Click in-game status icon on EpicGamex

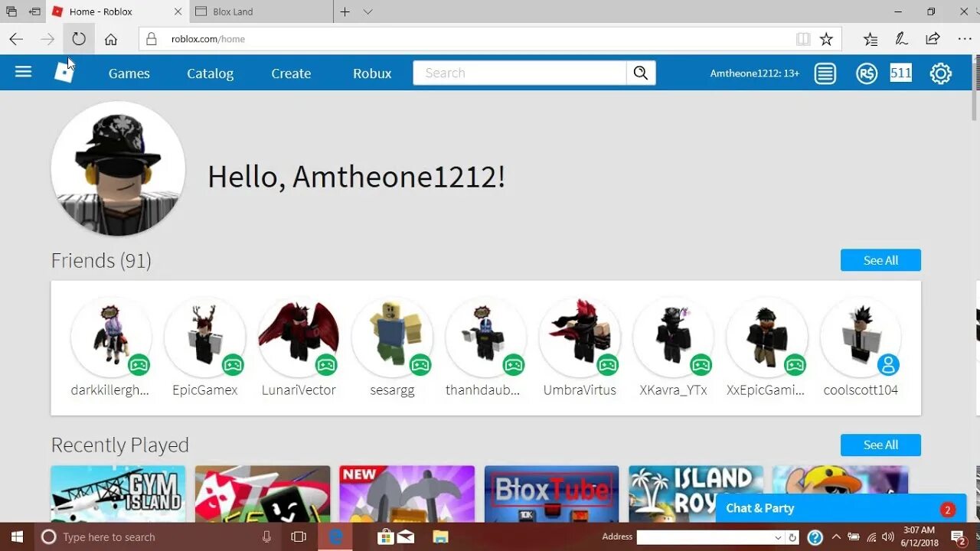pos(233,365)
